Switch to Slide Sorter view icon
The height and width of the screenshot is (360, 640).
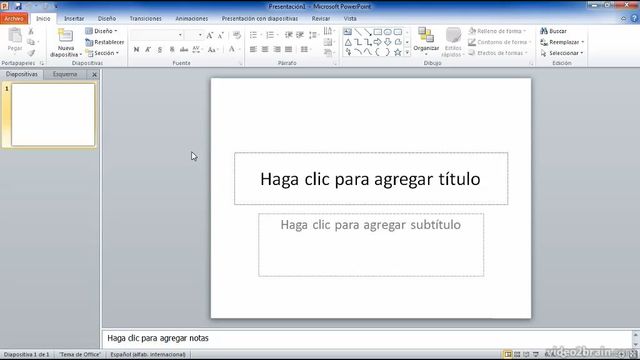pyautogui.click(x=517, y=354)
